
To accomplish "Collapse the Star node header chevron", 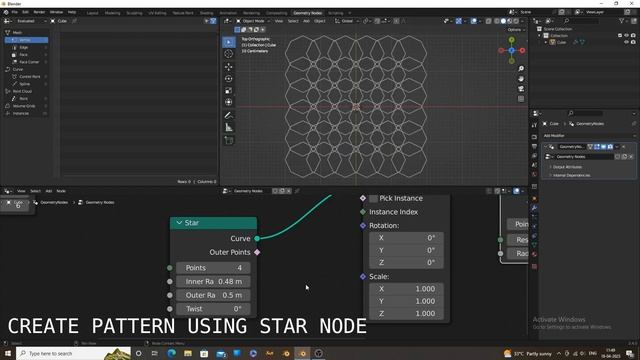I will tap(179, 222).
